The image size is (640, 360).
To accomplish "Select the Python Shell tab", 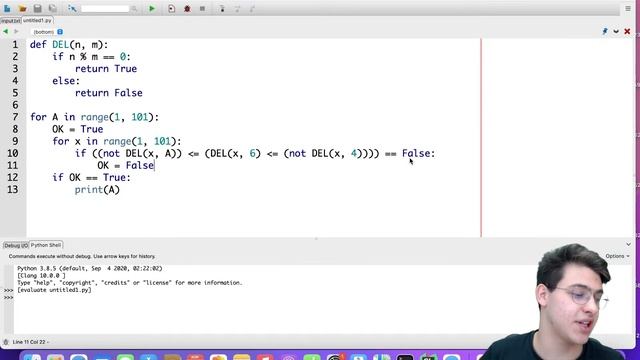I will pos(46,245).
